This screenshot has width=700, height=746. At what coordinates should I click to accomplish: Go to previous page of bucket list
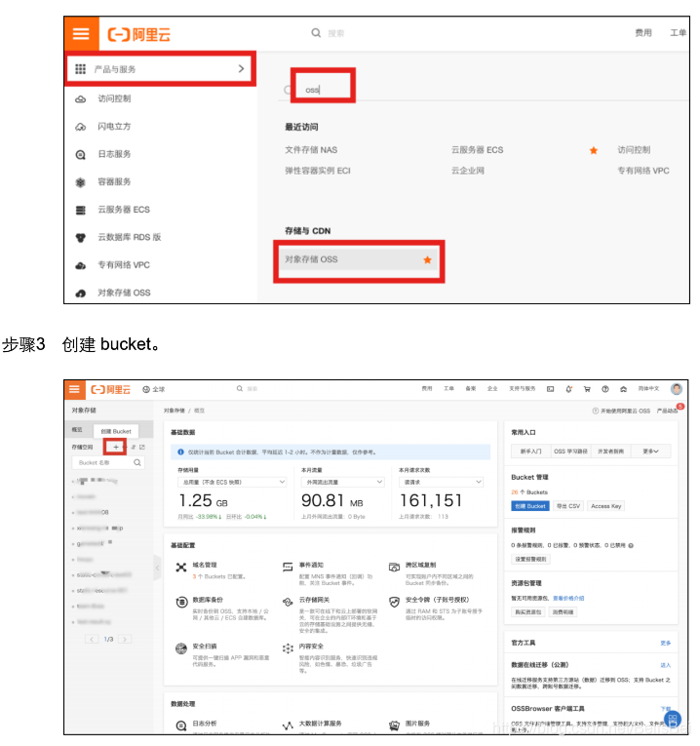(x=92, y=639)
